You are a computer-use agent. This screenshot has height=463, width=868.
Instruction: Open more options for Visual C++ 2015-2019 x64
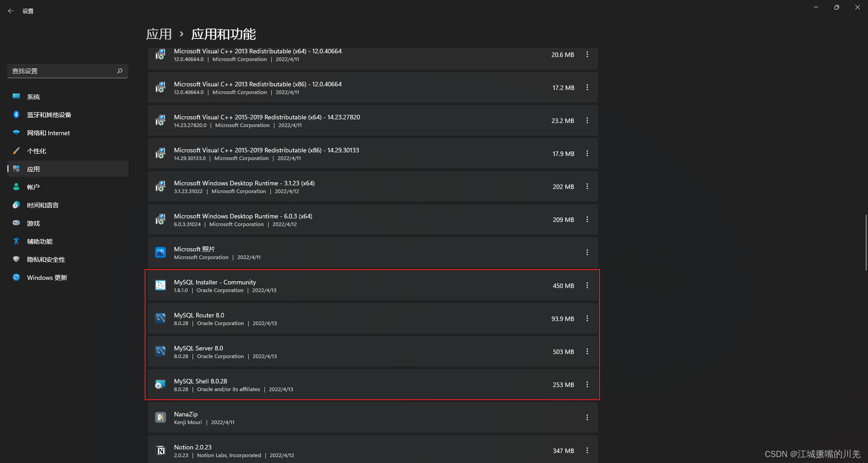(x=587, y=121)
